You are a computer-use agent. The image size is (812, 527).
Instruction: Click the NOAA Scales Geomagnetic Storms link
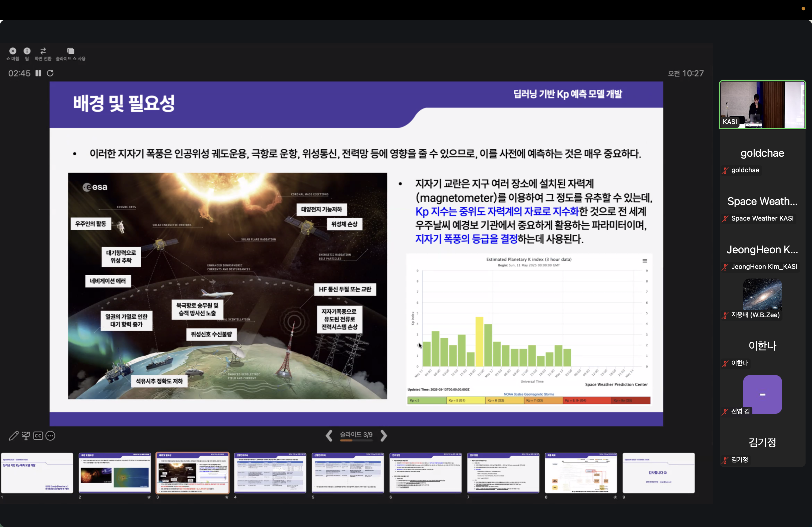(529, 394)
